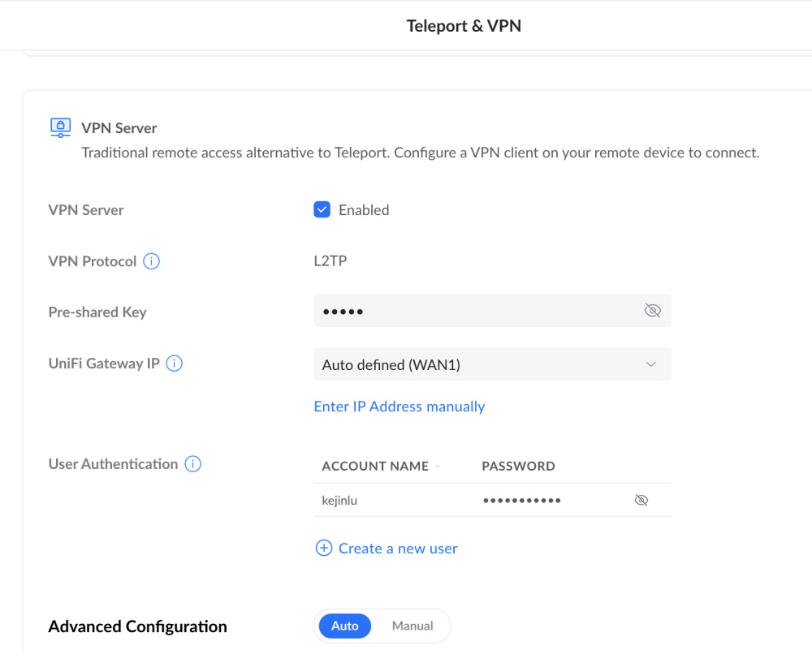Click the VPN Protocol info icon
Screen dimensions: 812x654
(x=152, y=261)
